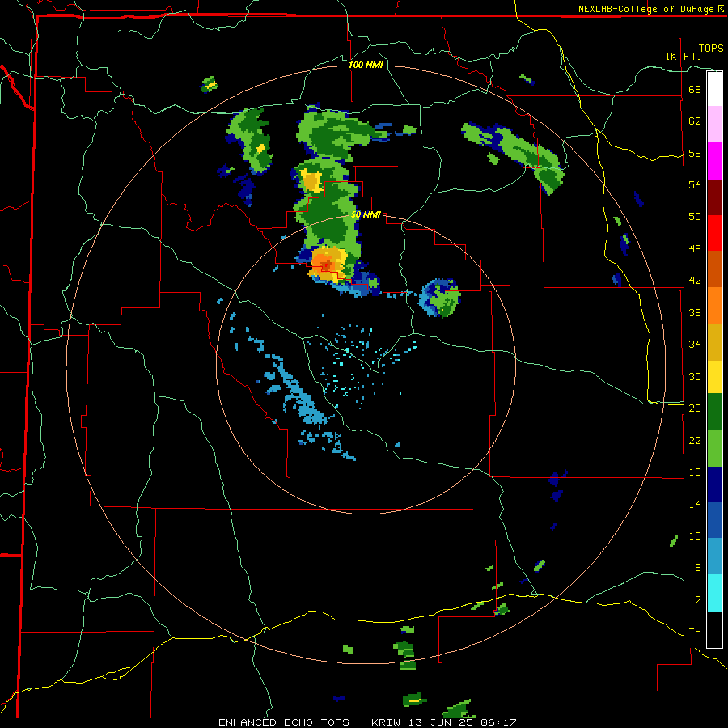
Task: Click the white swatch above 66 on legend
Action: pos(714,89)
